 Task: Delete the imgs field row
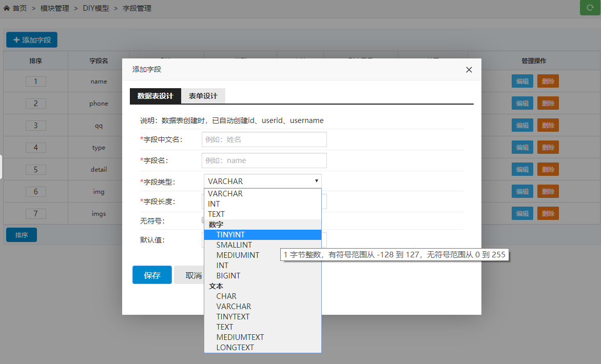click(x=548, y=213)
